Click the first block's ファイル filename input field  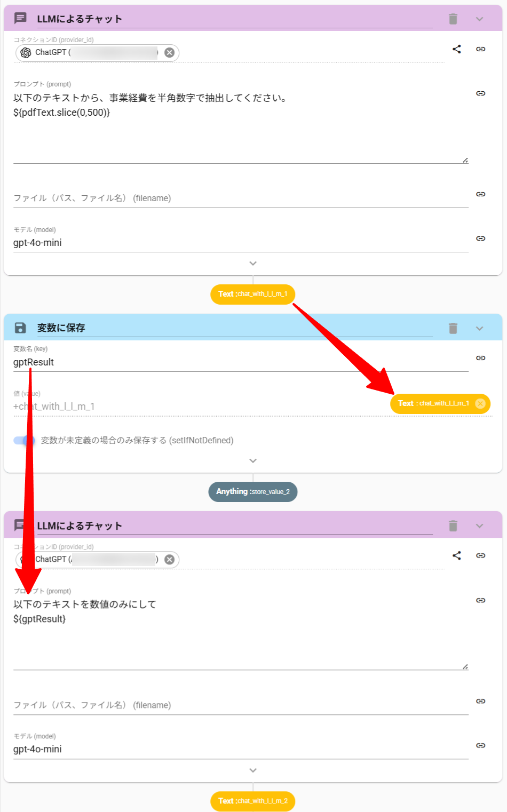tap(240, 198)
